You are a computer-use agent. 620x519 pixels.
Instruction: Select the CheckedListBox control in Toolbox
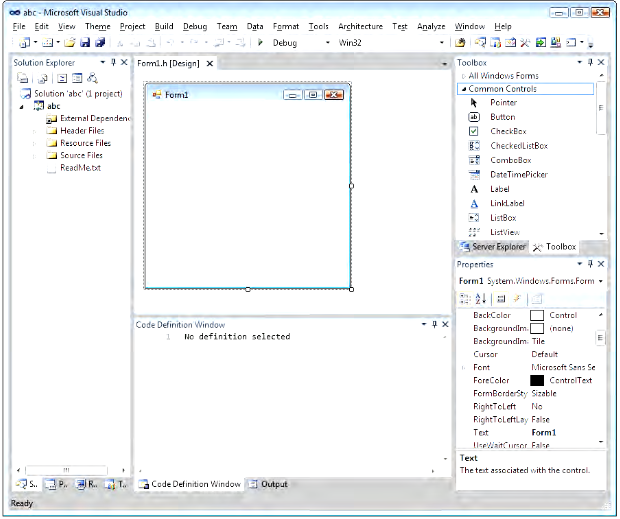(518, 146)
